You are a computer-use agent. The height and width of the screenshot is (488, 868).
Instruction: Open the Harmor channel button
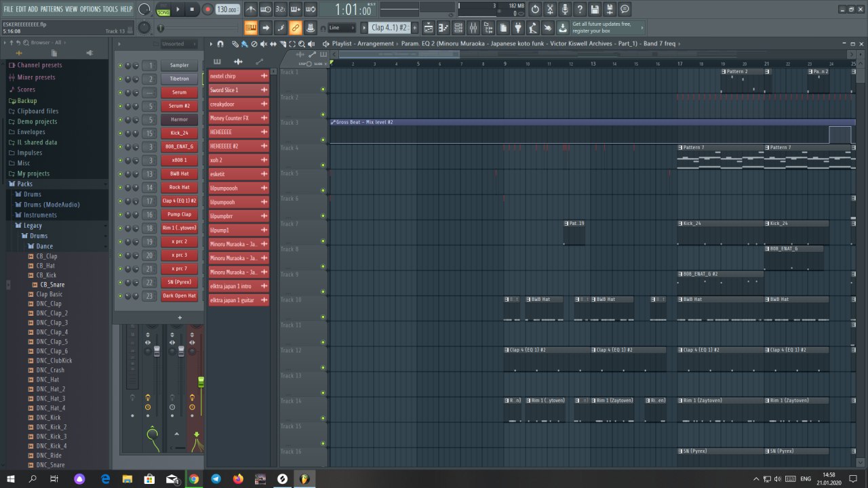click(179, 119)
